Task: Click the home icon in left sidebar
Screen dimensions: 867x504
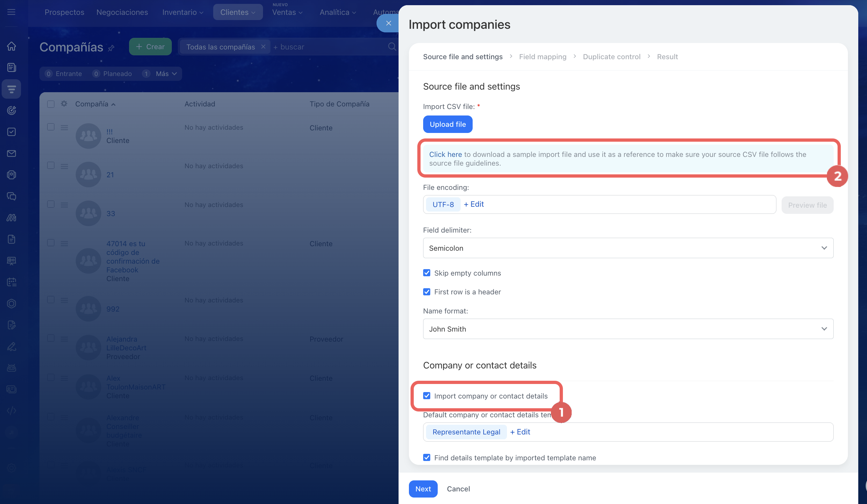Action: coord(11,46)
